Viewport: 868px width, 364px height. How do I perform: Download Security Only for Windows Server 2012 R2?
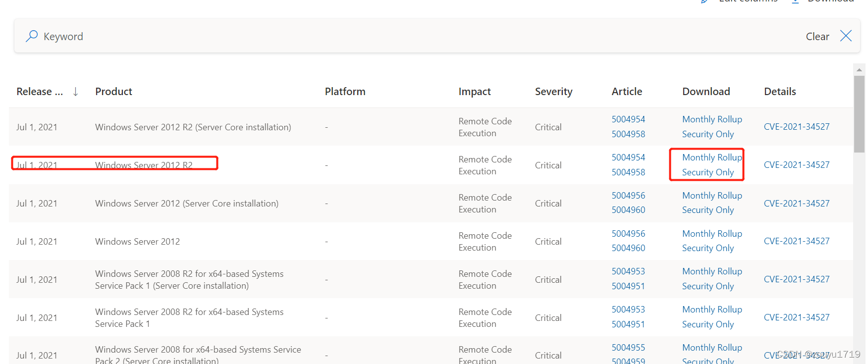point(708,172)
